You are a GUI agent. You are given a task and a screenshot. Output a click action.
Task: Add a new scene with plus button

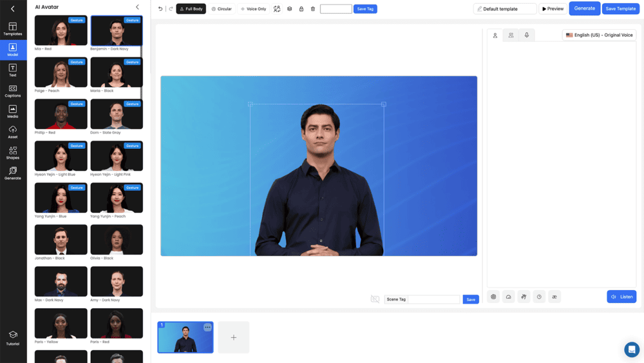233,337
